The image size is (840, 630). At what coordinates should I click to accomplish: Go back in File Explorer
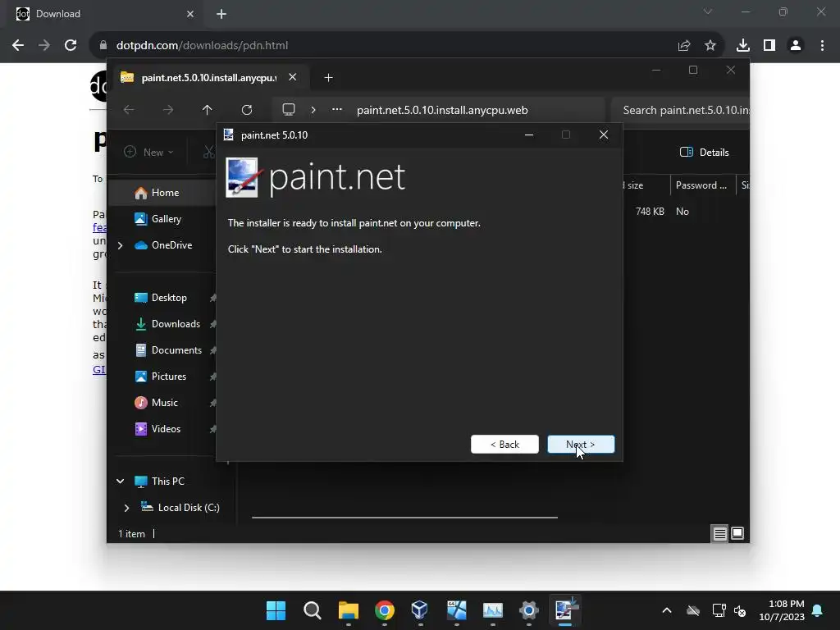(x=129, y=110)
